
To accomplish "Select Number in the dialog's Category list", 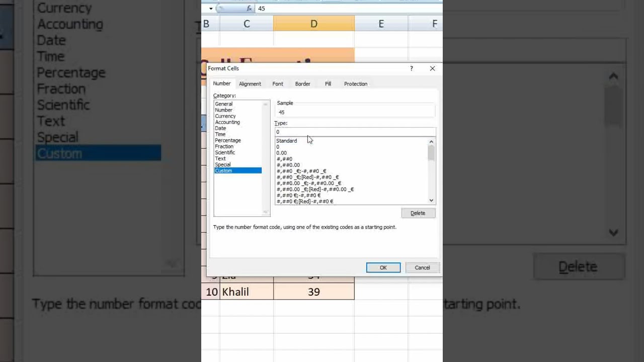I will click(224, 110).
